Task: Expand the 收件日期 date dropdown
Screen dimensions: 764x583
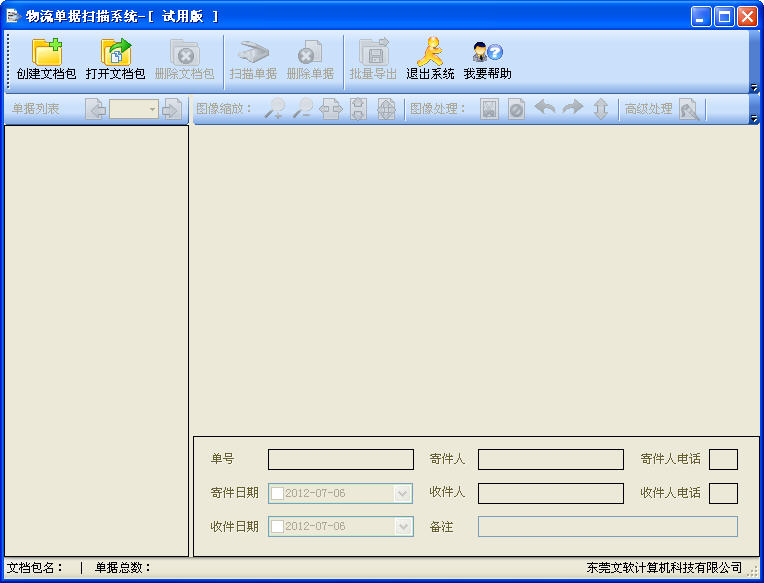Action: point(403,527)
